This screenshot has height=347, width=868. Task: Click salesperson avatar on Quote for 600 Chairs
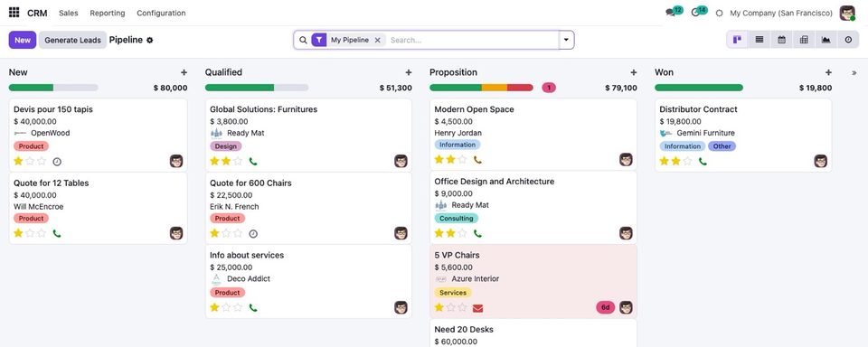[401, 233]
